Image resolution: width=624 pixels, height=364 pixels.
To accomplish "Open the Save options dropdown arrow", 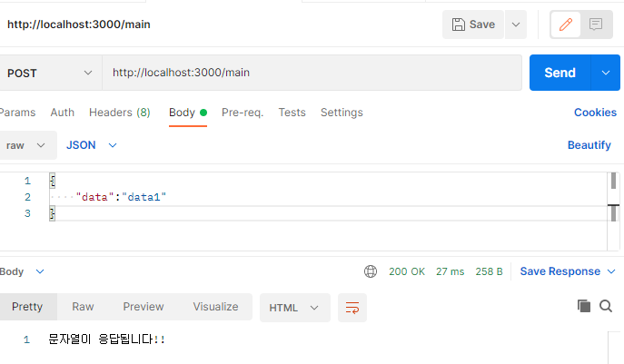I will coord(516,25).
